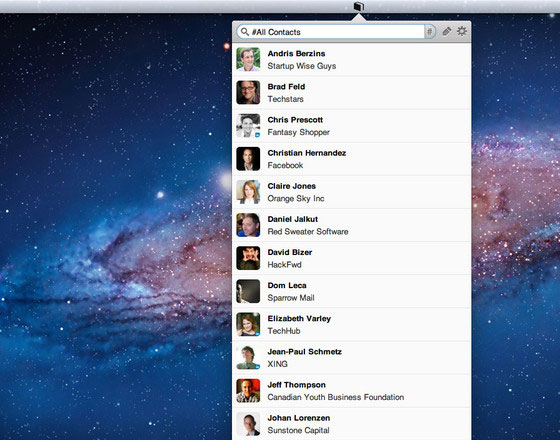Select contact name David Bizer
The height and width of the screenshot is (440, 560).
(290, 252)
